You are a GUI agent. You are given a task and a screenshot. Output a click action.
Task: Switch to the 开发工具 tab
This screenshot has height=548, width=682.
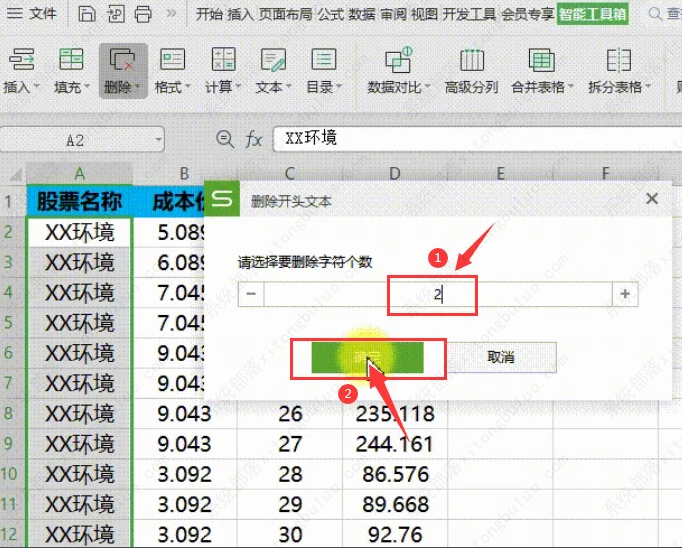pos(469,14)
